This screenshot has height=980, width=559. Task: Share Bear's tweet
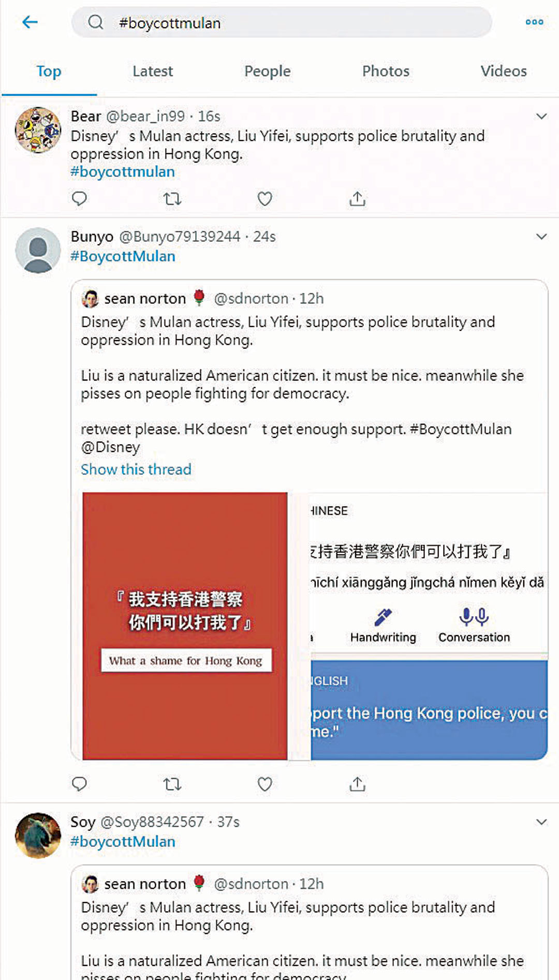(357, 199)
